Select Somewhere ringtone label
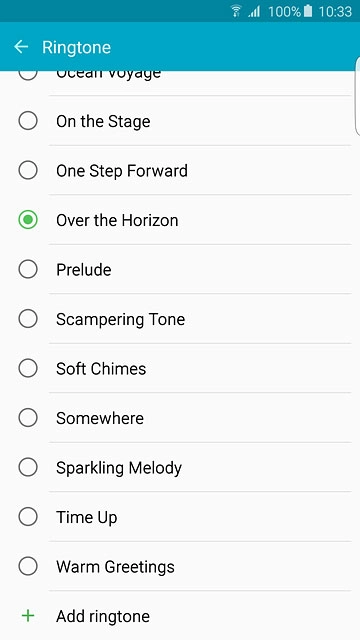360x640 pixels. (100, 418)
